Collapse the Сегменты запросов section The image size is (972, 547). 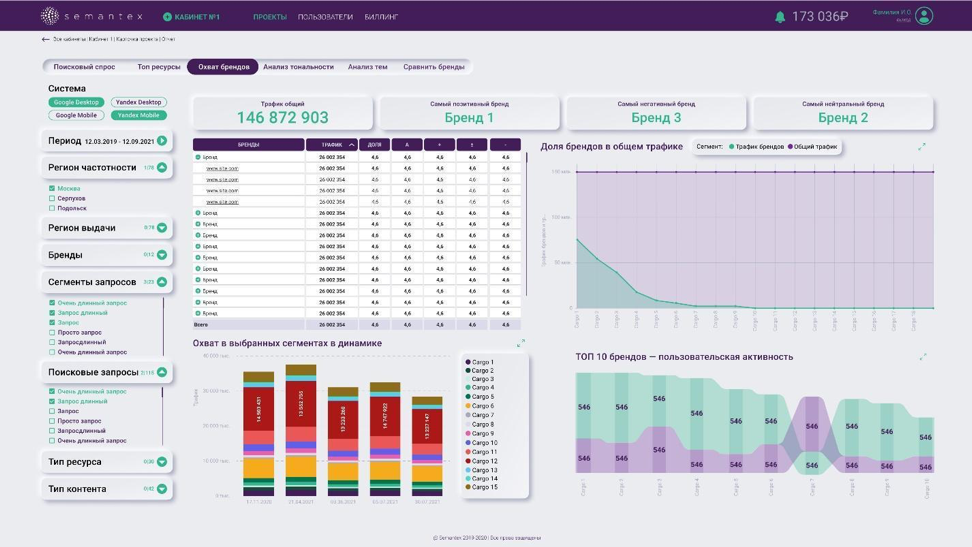pos(162,282)
